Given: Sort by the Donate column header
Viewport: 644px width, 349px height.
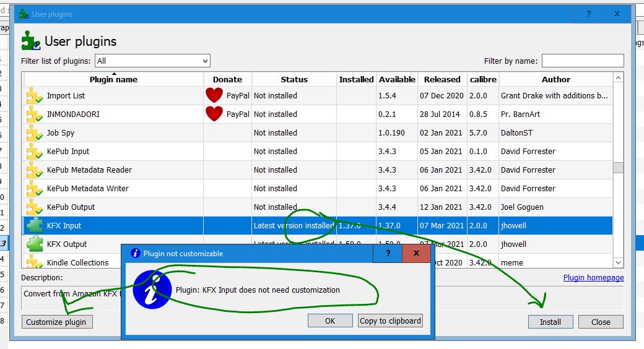Looking at the screenshot, I should click(227, 79).
